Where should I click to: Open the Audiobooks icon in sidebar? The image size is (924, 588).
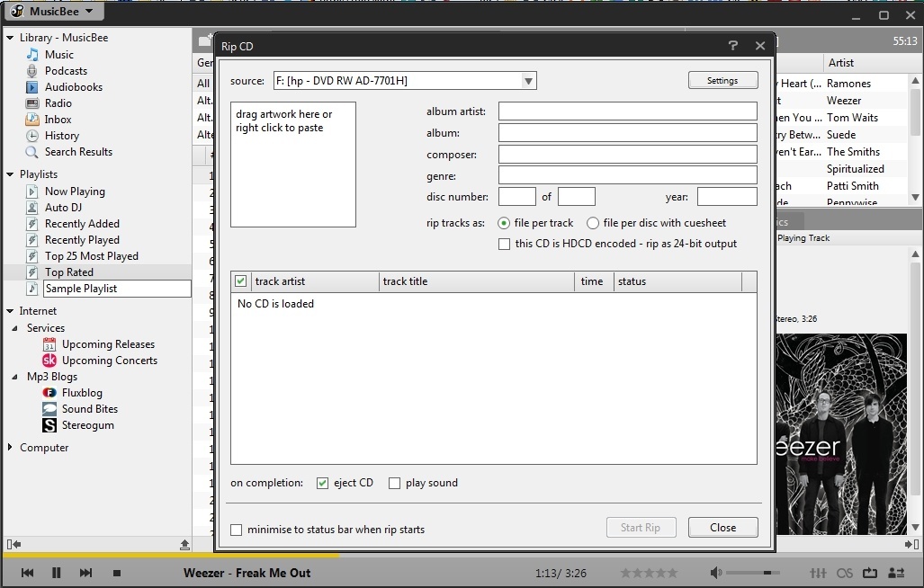tap(32, 87)
